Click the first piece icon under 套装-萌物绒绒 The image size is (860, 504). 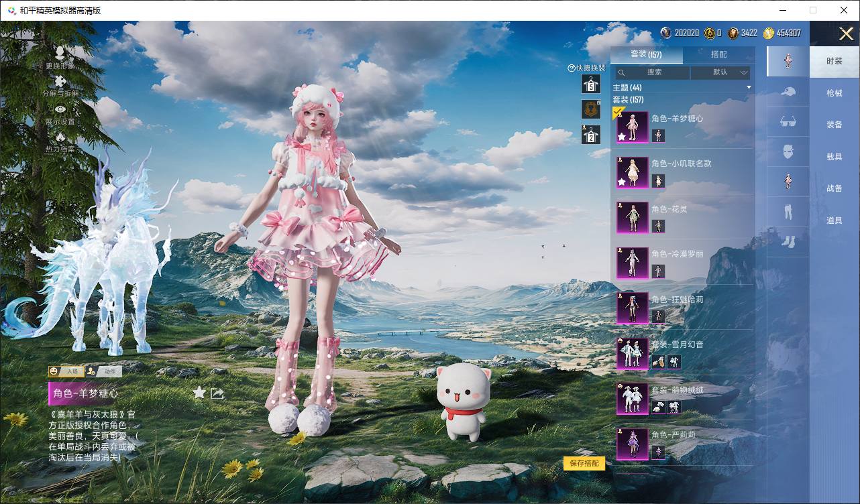tap(658, 407)
